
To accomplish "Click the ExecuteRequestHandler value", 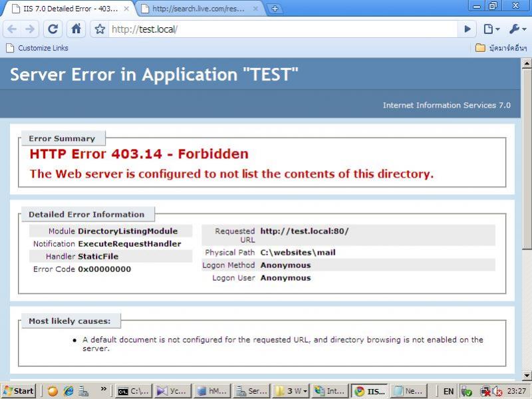I will [130, 244].
